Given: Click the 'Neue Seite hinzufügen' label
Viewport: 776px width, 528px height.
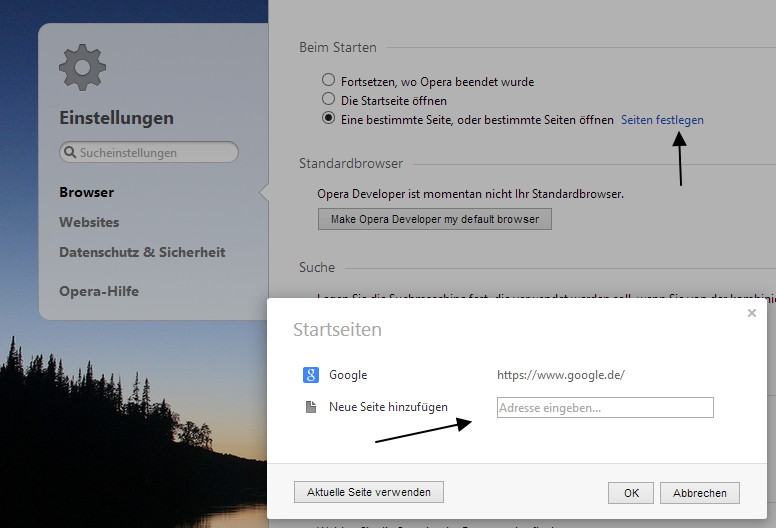Looking at the screenshot, I should click(388, 407).
